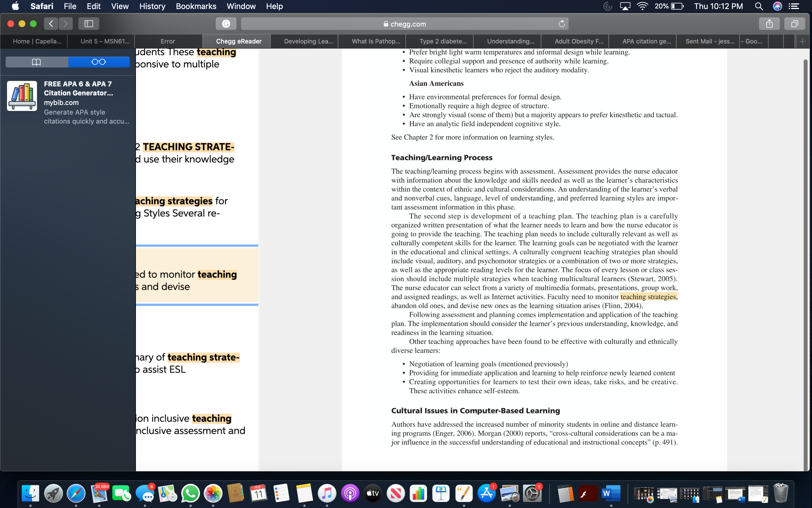This screenshot has height=508, width=812.
Task: Open the mybib.com reading list thumbnail
Action: tap(22, 96)
